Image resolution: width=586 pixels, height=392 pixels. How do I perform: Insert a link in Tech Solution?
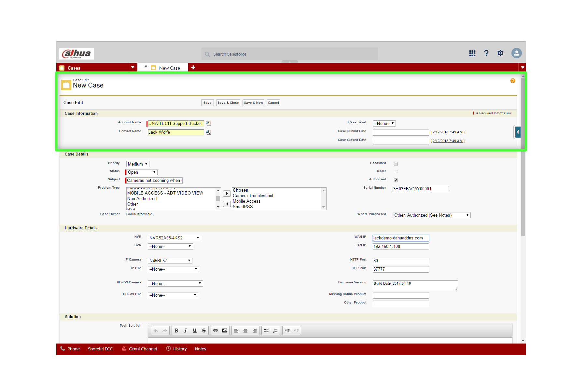[x=216, y=331]
